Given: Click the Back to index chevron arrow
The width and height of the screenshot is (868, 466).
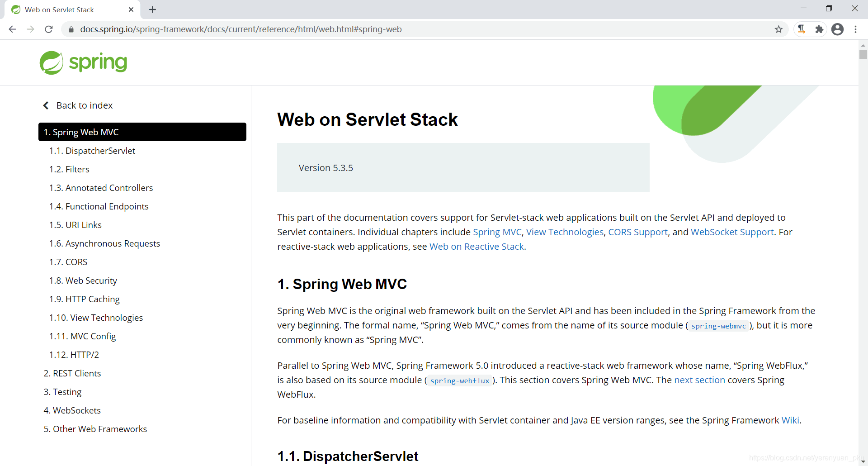Looking at the screenshot, I should click(46, 105).
